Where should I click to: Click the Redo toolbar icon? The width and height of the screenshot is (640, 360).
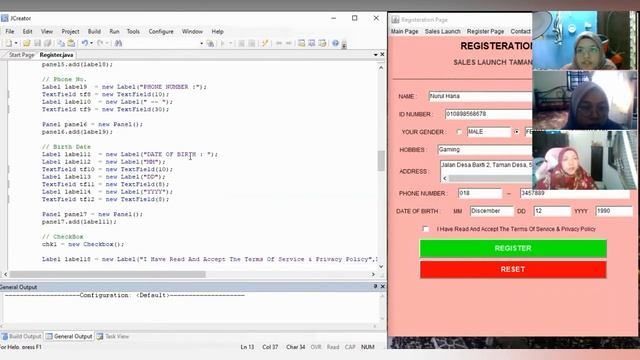(100, 43)
